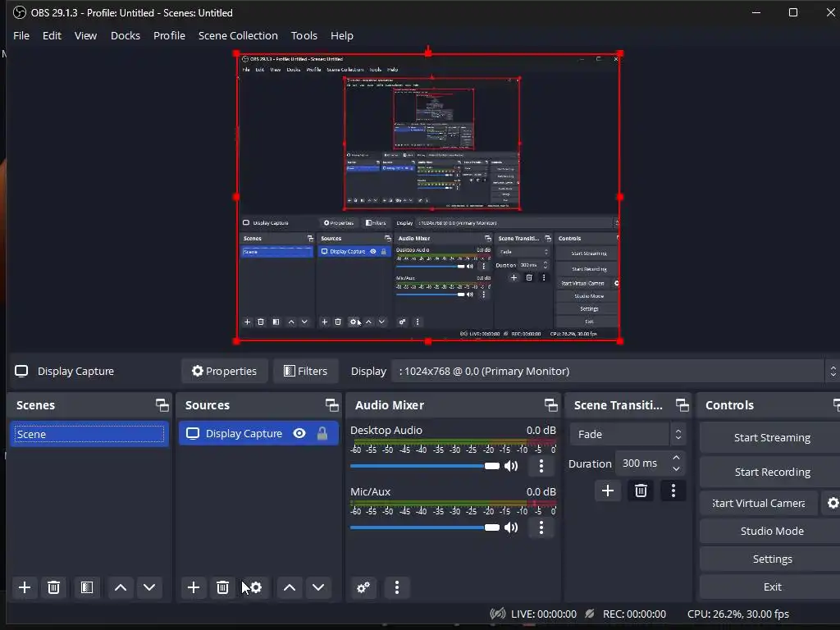Increase transition Duration with up arrow
The width and height of the screenshot is (840, 630).
click(x=677, y=458)
